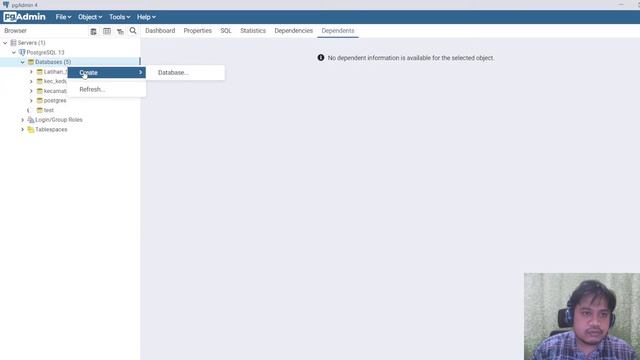Collapse the PostgreSQL 13 server node
Screen dimensions: 640x360
point(14,52)
